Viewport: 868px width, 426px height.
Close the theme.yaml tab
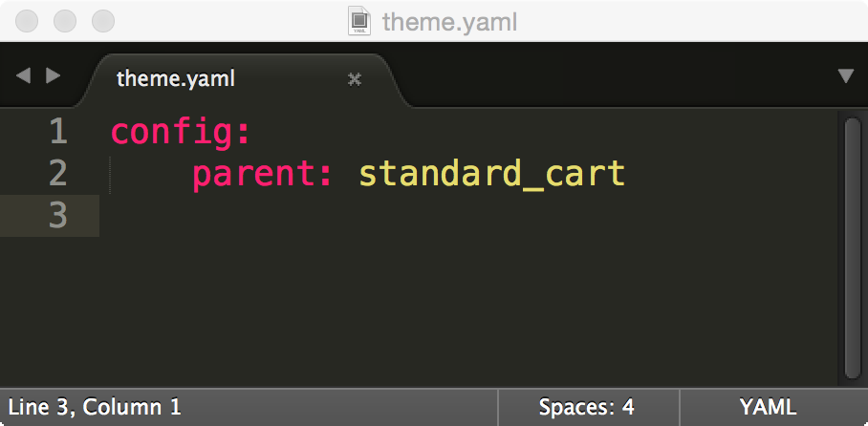tap(355, 79)
